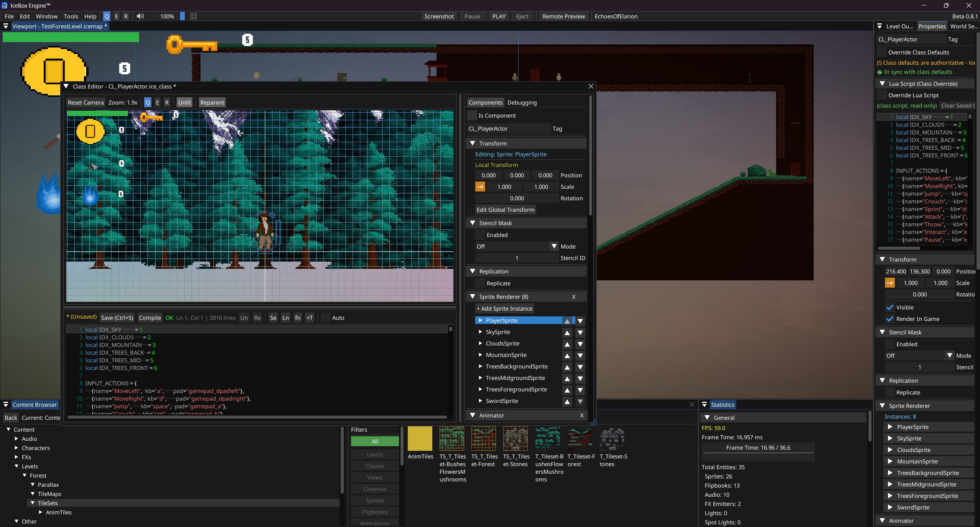Remove the Sprite Renderer component
The image size is (980, 527).
pos(574,297)
